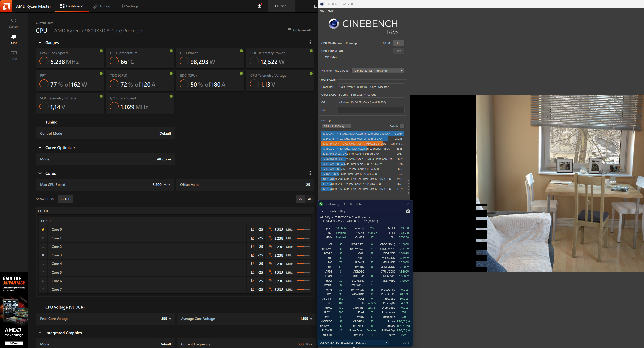Toggle the OC view button
Viewport: 644px width, 348px height.
[x=300, y=199]
